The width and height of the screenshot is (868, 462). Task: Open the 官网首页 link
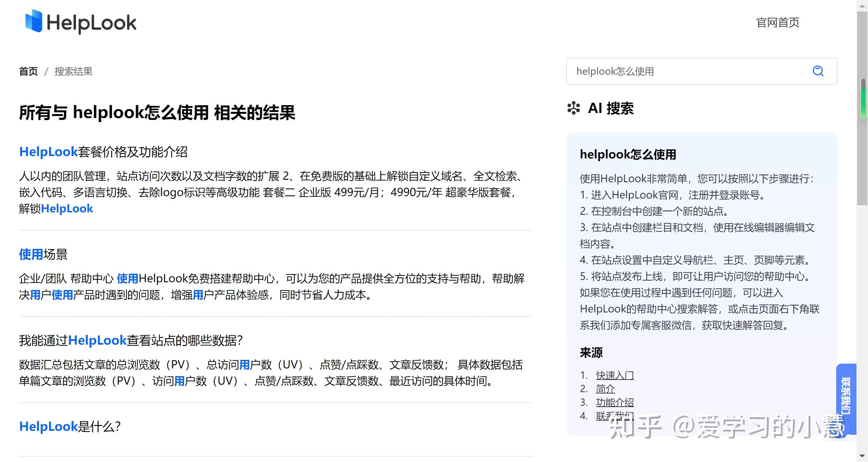pos(777,23)
